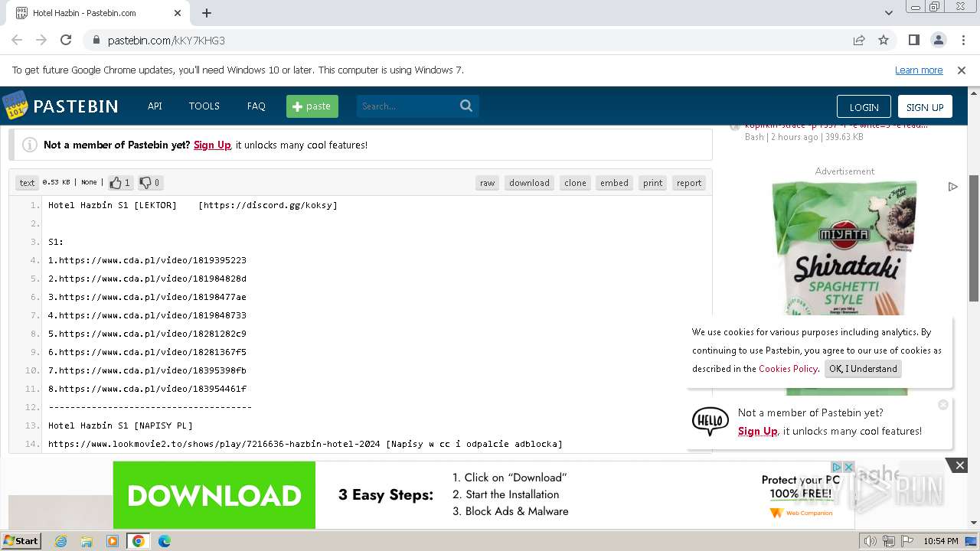Clone this paste
Viewport: 980px width, 551px height.
tap(576, 183)
